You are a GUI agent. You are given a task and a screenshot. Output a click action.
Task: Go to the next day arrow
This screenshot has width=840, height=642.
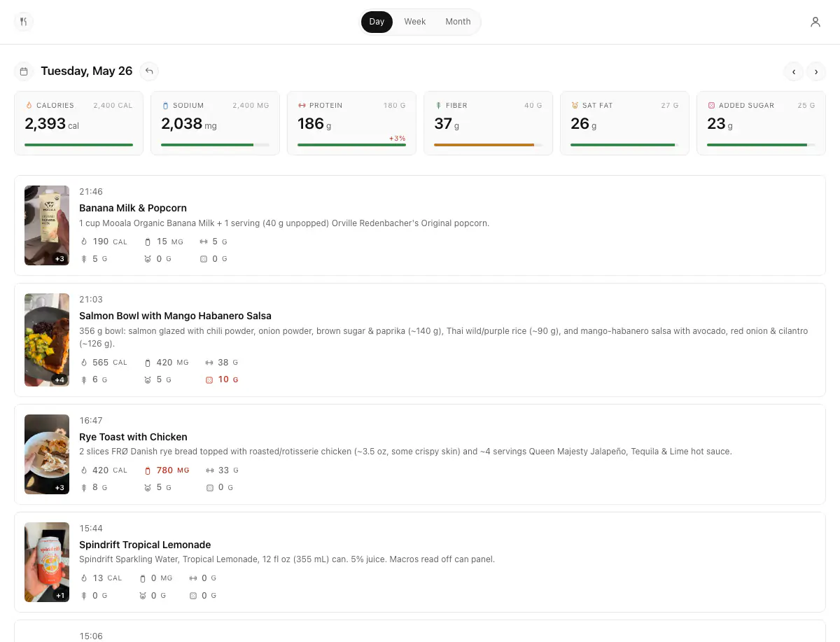tap(815, 71)
